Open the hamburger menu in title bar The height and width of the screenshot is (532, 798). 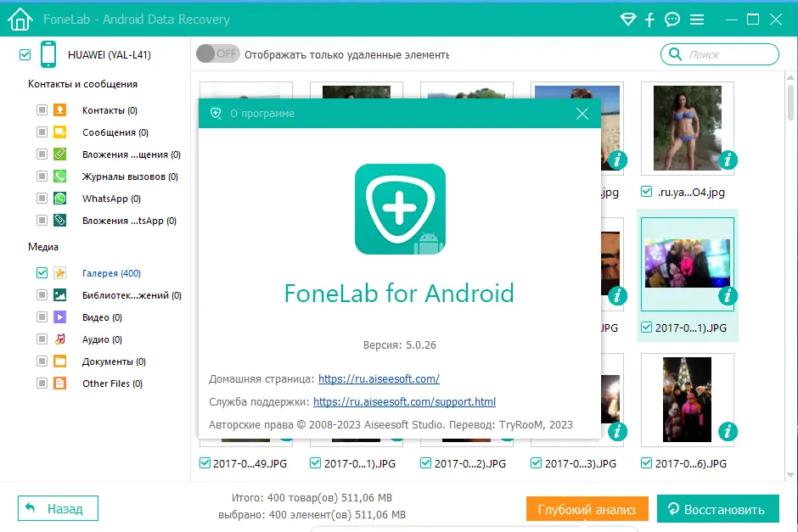point(697,20)
